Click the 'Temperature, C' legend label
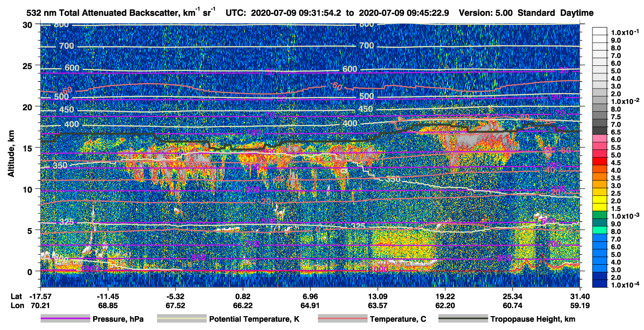The height and width of the screenshot is (330, 644). pyautogui.click(x=398, y=319)
